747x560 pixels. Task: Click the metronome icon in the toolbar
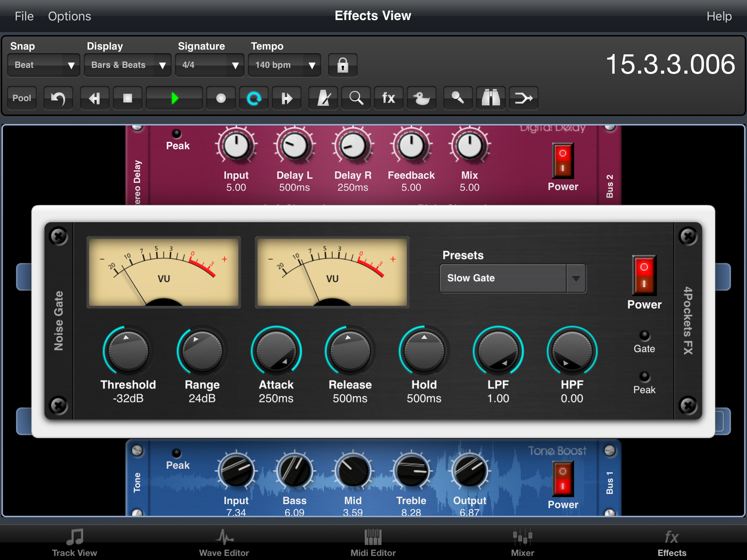click(323, 98)
